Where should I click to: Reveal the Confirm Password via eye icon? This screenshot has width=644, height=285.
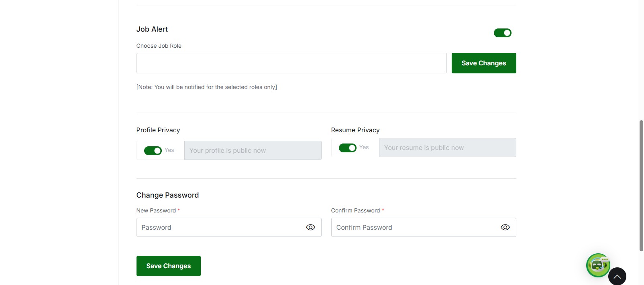tap(505, 227)
